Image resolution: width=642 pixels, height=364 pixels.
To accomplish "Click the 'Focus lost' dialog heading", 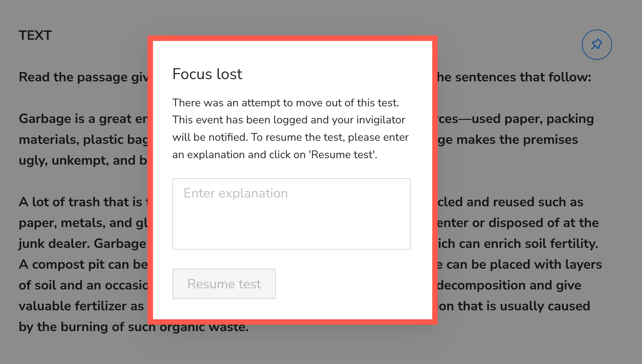I will pyautogui.click(x=207, y=74).
